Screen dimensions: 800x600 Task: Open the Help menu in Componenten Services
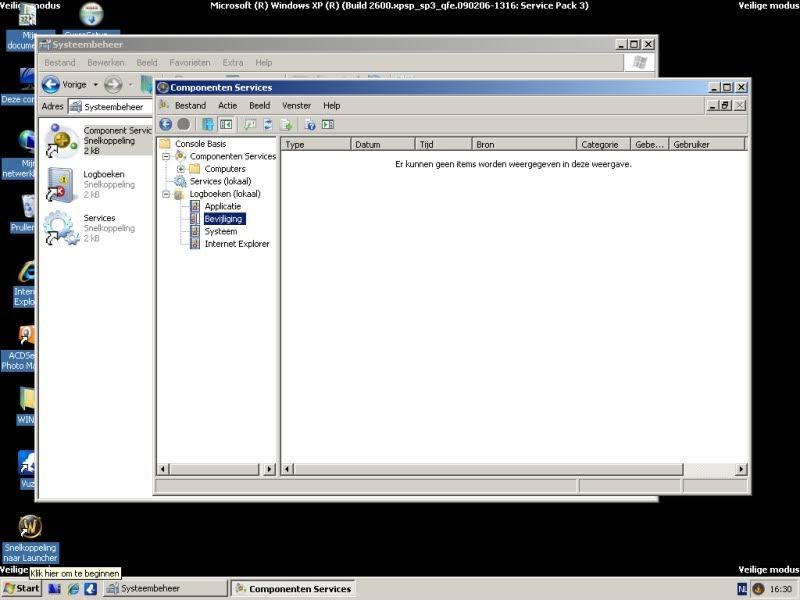point(332,106)
